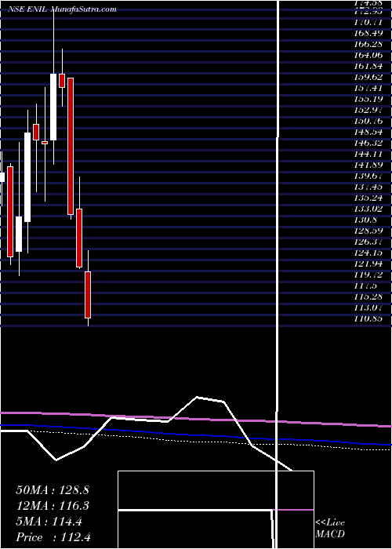Click the 50MA : 128.8 value
Viewport: 392px width, 549px height.
click(53, 490)
